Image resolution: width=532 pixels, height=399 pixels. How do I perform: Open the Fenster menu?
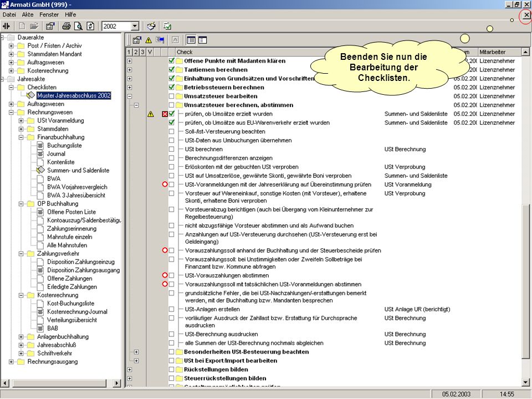[x=49, y=14]
